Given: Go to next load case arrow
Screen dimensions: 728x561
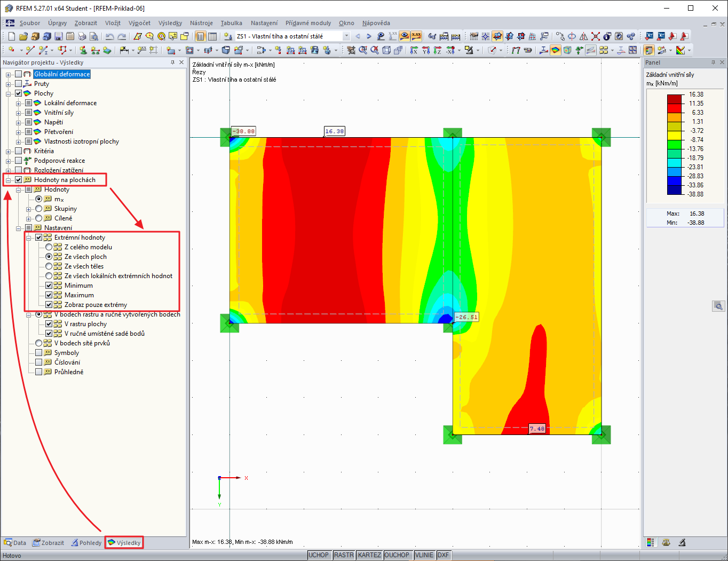Looking at the screenshot, I should (369, 36).
